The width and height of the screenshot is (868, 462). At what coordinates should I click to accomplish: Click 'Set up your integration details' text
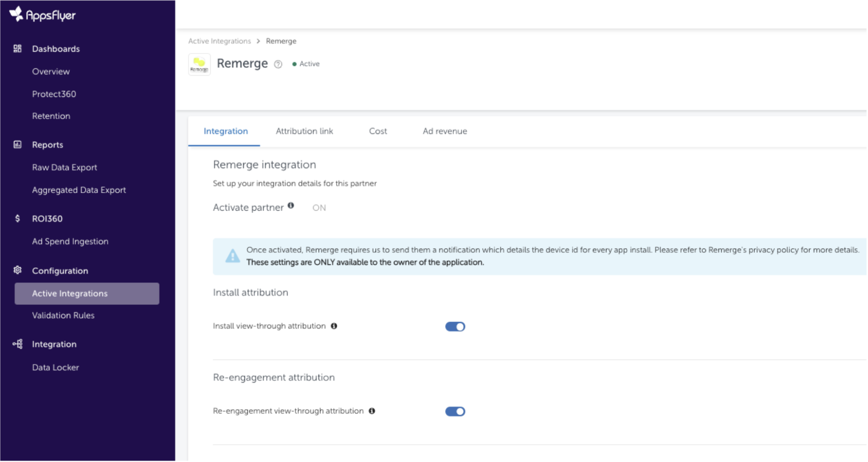[295, 184]
